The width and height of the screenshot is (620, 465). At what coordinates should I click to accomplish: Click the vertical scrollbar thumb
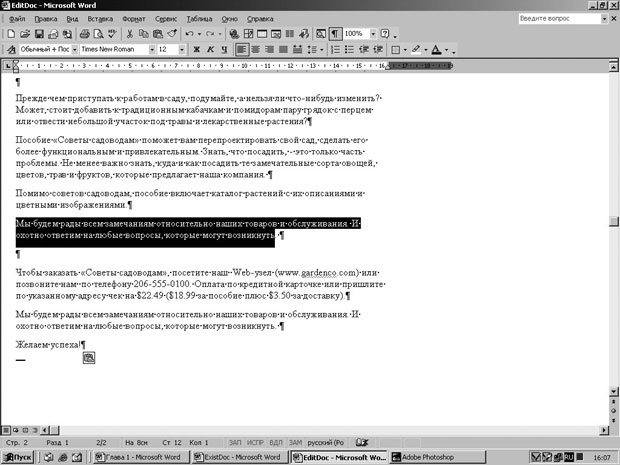(613, 221)
